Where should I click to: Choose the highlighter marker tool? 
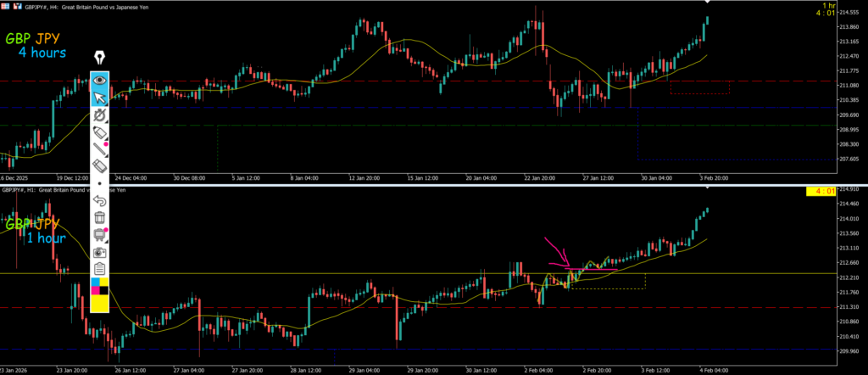click(100, 132)
